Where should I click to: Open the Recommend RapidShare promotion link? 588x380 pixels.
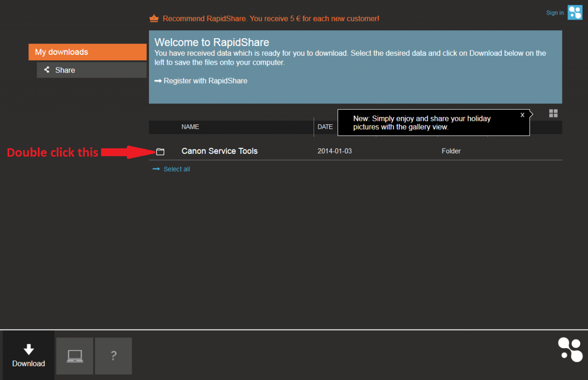[270, 19]
